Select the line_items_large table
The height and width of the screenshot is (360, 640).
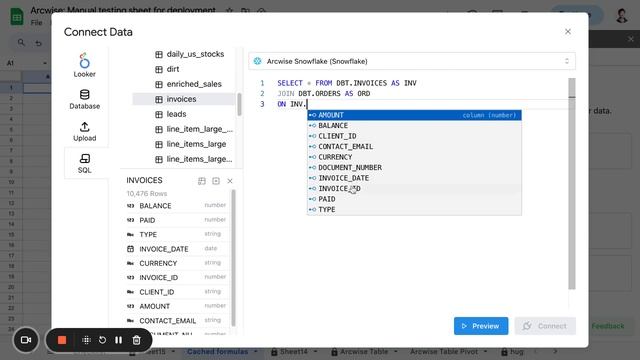coord(184,144)
